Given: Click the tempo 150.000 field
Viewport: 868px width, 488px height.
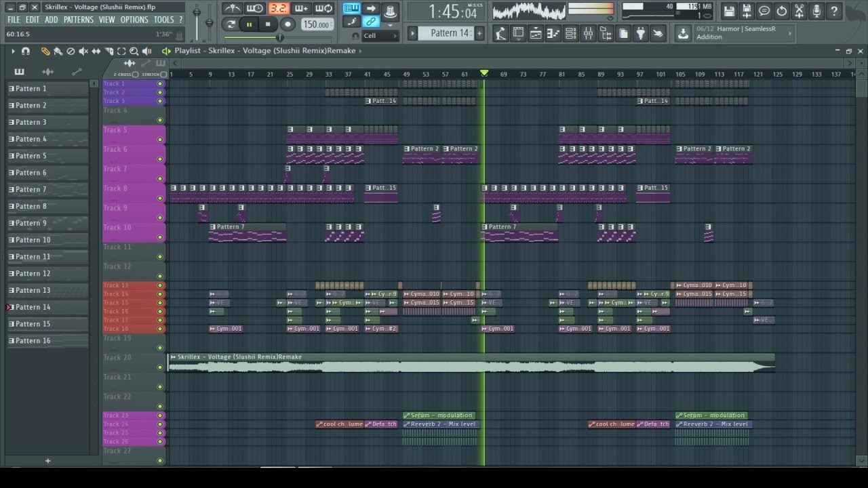Looking at the screenshot, I should coord(317,24).
